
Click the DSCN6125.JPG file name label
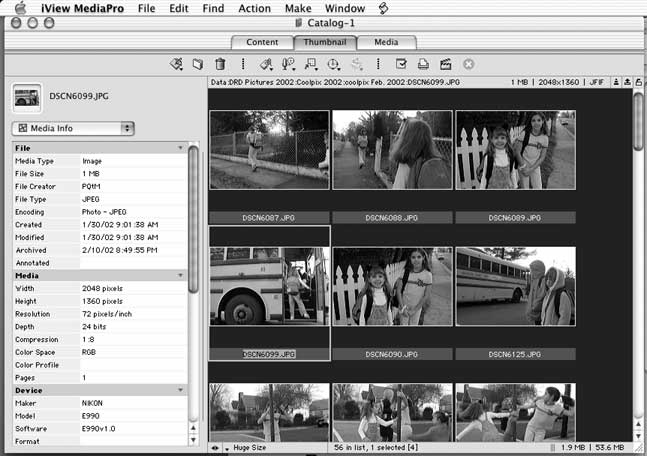coord(515,354)
